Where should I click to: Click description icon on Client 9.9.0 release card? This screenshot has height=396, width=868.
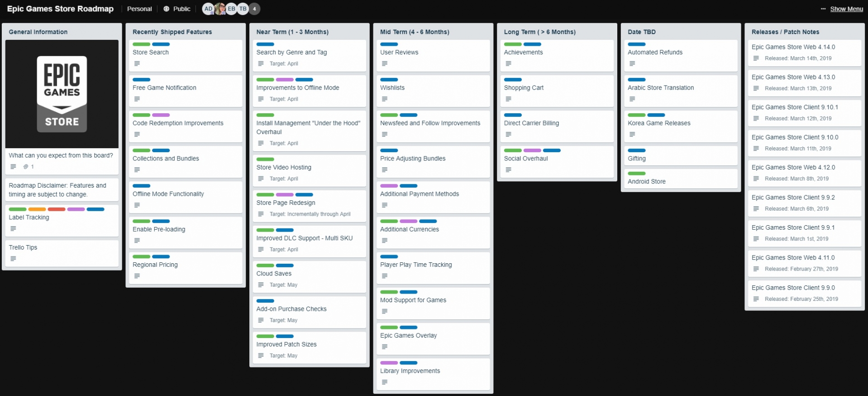click(x=756, y=299)
